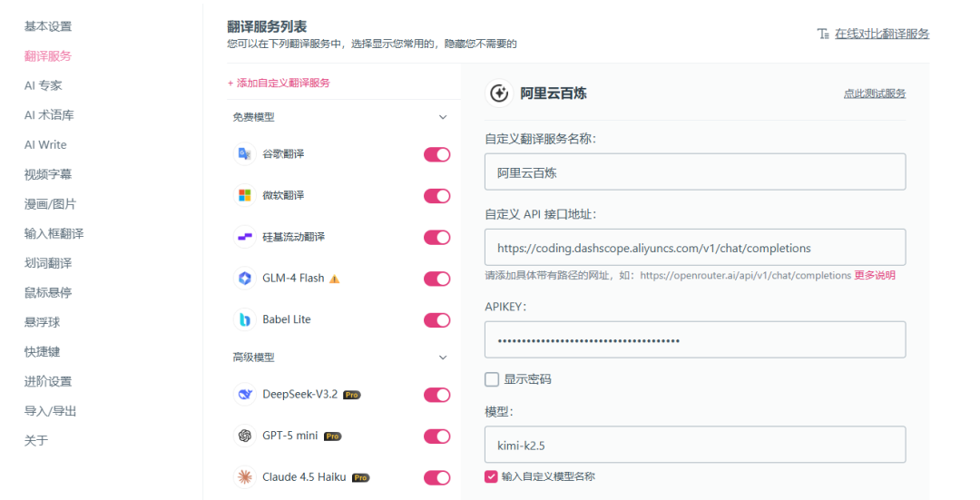This screenshot has width=980, height=500.
Task: Click the GLM-4 Flash icon
Action: pyautogui.click(x=244, y=279)
